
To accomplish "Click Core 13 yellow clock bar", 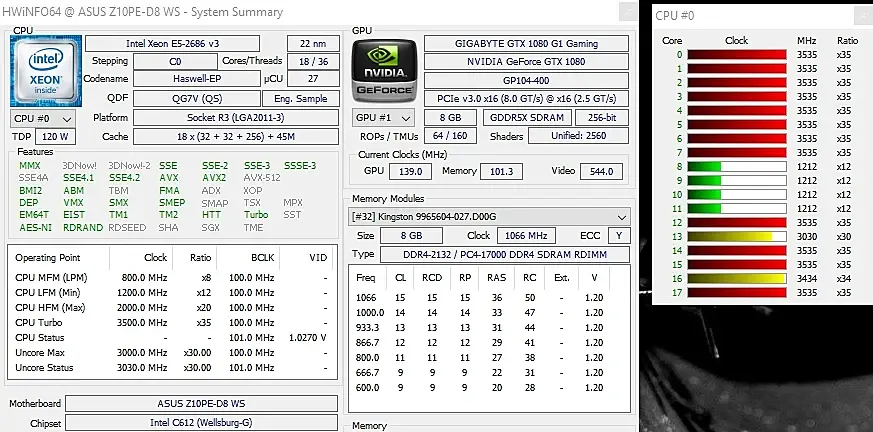I will click(737, 237).
